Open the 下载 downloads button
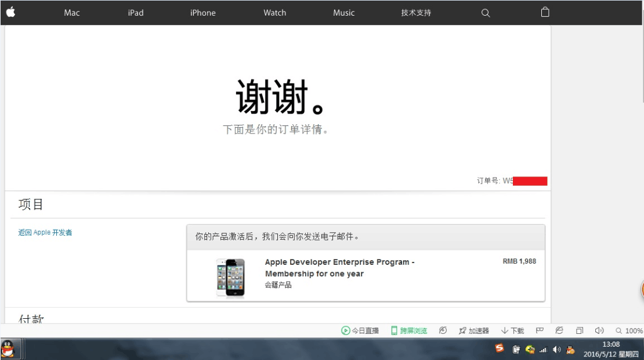This screenshot has width=644, height=360. 512,330
